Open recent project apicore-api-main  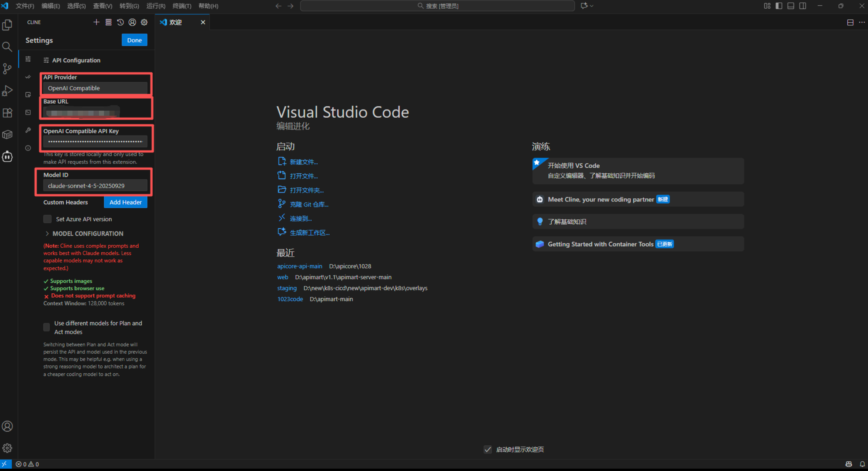(300, 266)
